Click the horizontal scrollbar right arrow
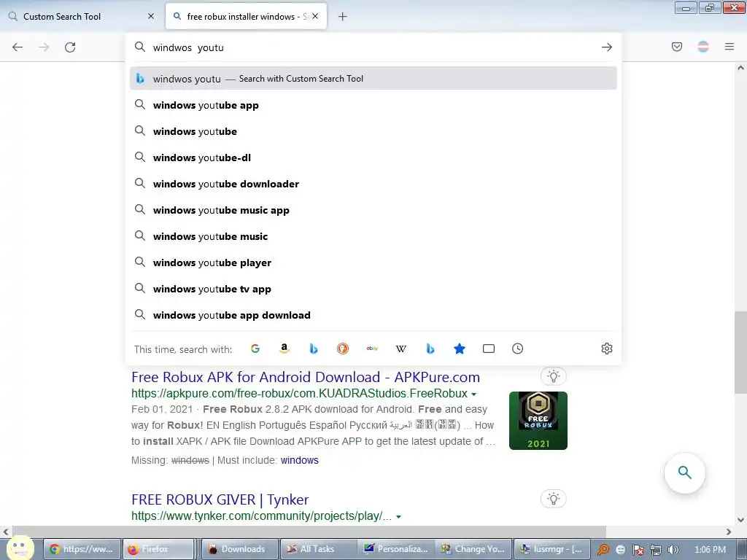 click(x=729, y=532)
